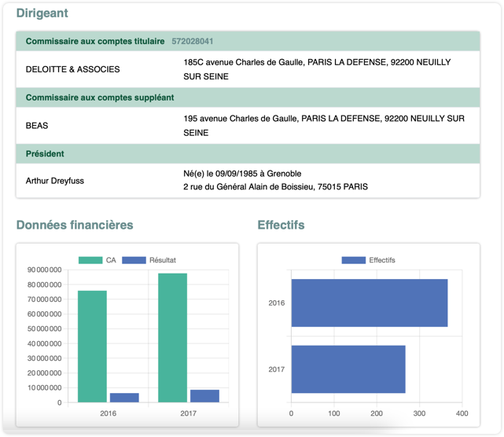Toggle the Résultat legend blue swatch
The height and width of the screenshot is (437, 504).
(x=134, y=260)
